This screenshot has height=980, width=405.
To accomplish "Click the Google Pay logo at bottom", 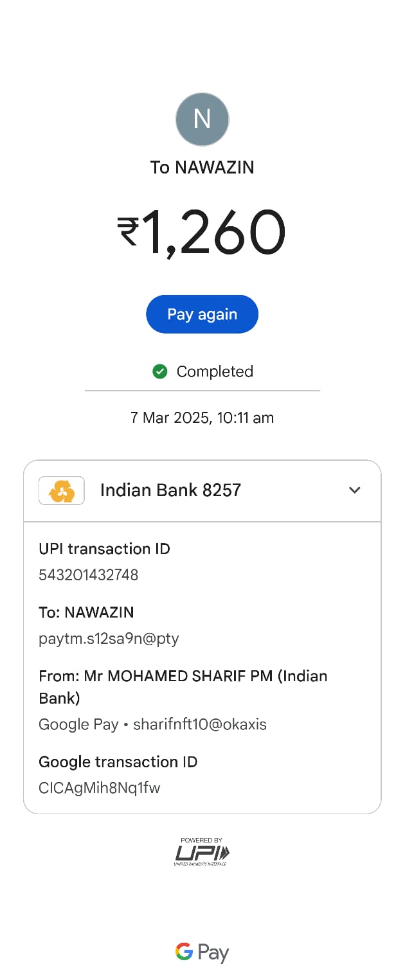I will click(202, 952).
